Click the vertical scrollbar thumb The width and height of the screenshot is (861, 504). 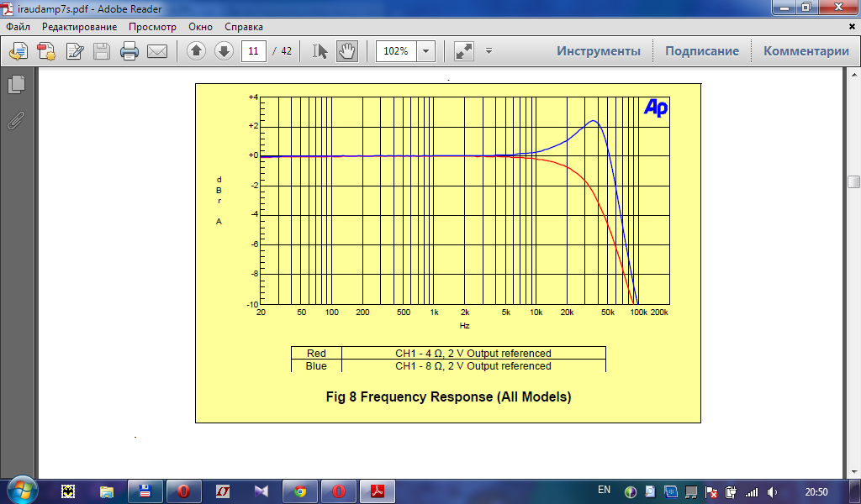pyautogui.click(x=854, y=182)
